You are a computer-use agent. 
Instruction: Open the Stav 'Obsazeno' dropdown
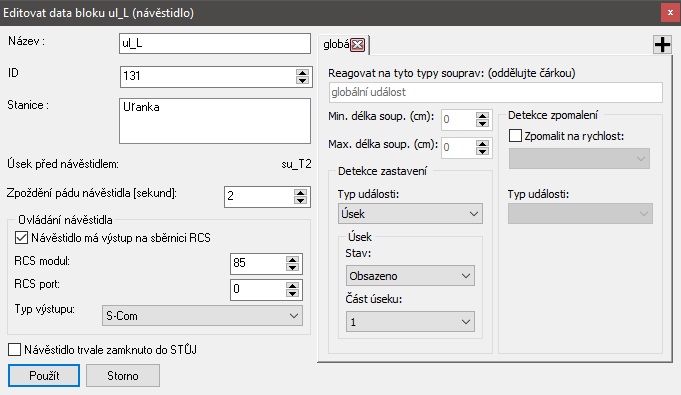tap(410, 276)
